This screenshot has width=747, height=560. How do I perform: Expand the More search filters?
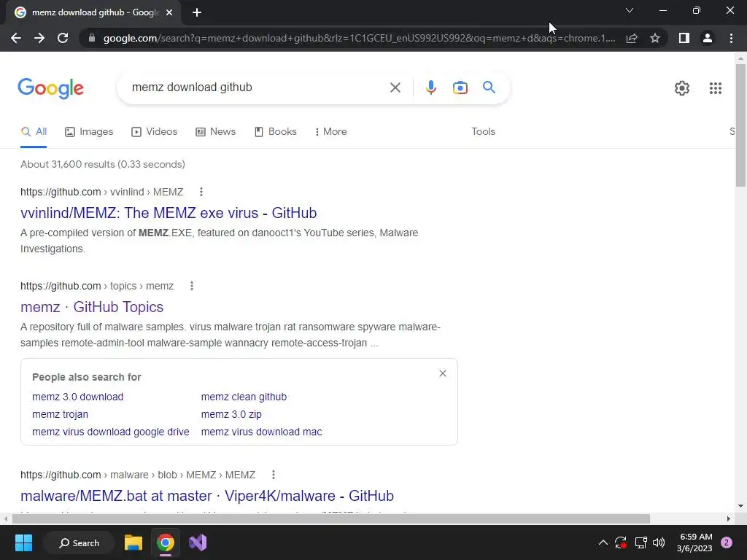pyautogui.click(x=330, y=132)
